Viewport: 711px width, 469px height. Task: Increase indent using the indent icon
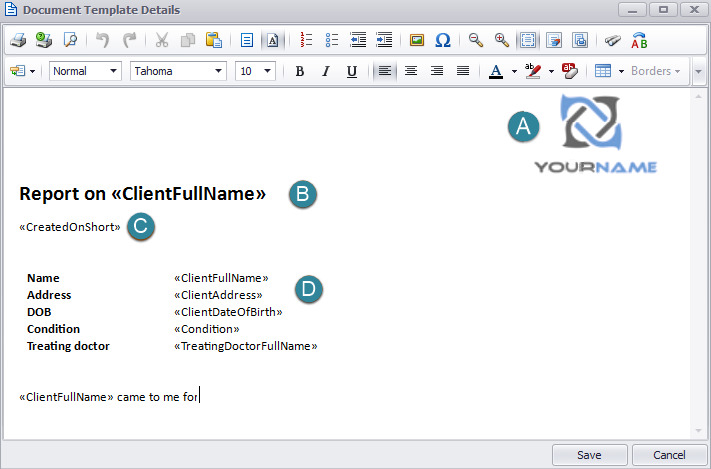[x=384, y=41]
